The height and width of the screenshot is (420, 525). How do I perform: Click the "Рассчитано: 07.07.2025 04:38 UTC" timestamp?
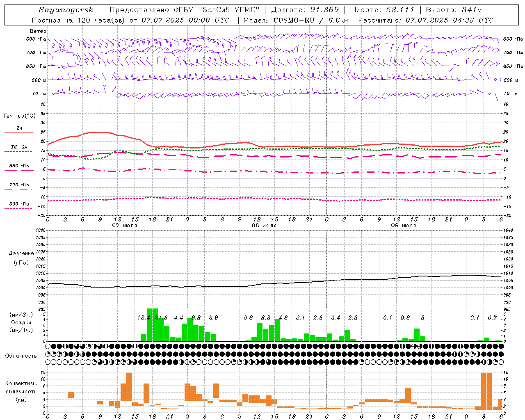click(426, 20)
